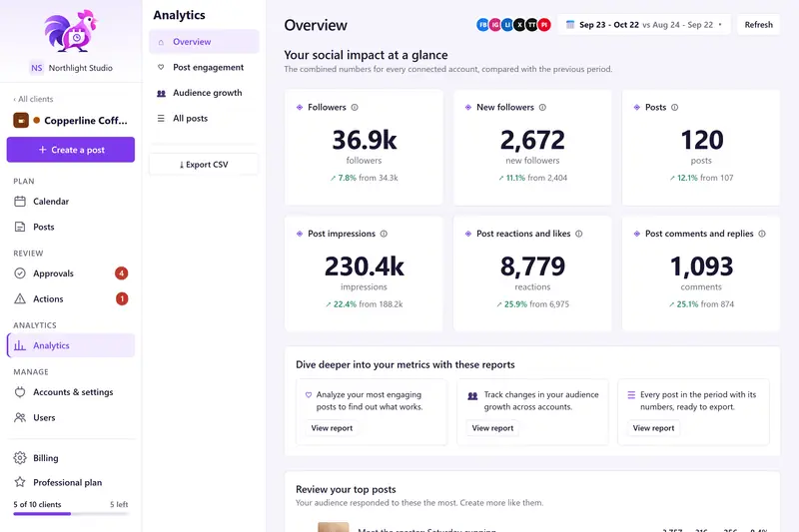Click the Export CSV button

(204, 165)
